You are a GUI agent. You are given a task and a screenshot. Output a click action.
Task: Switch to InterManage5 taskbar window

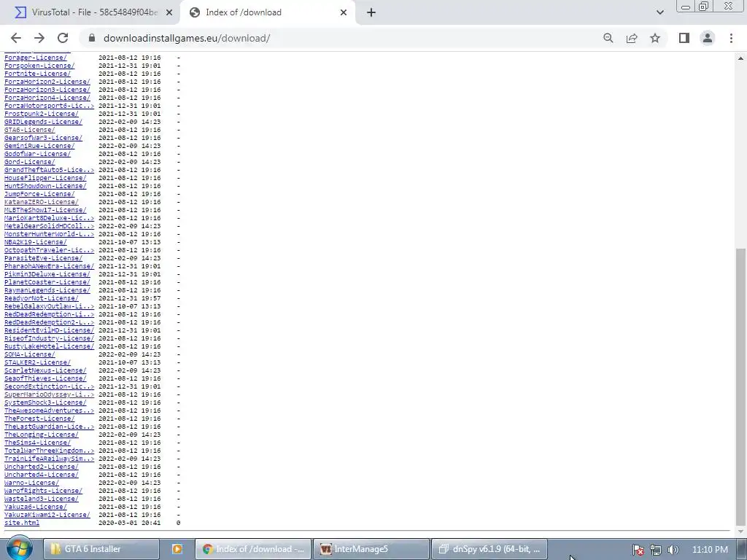coord(371,549)
